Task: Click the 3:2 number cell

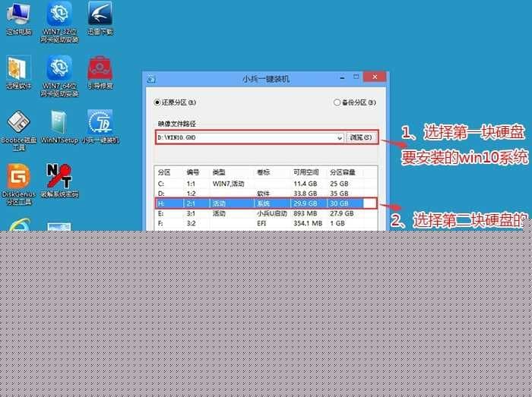Action: 191,223
